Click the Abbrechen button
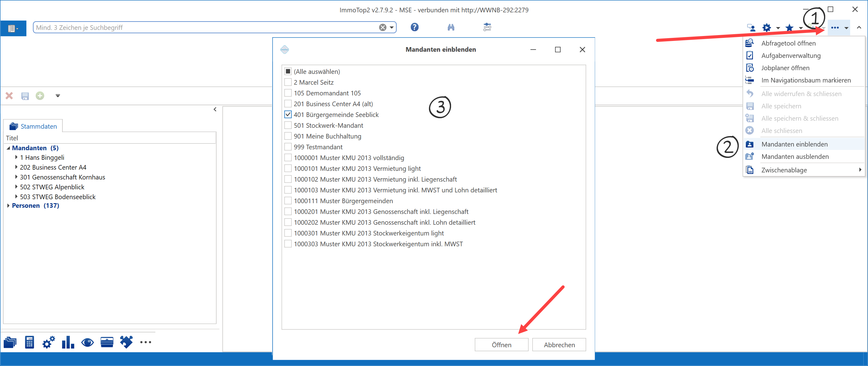Viewport: 868px width, 366px height. pos(559,345)
